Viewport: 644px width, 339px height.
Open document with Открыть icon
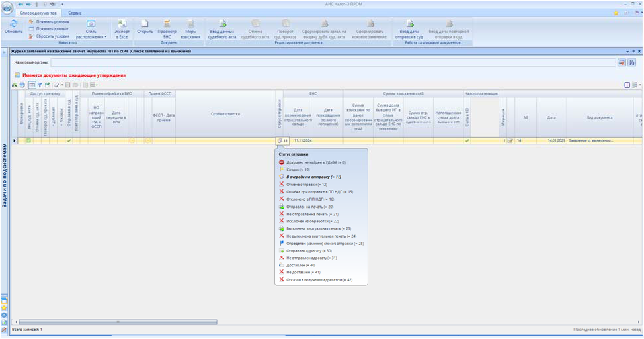[x=145, y=24]
